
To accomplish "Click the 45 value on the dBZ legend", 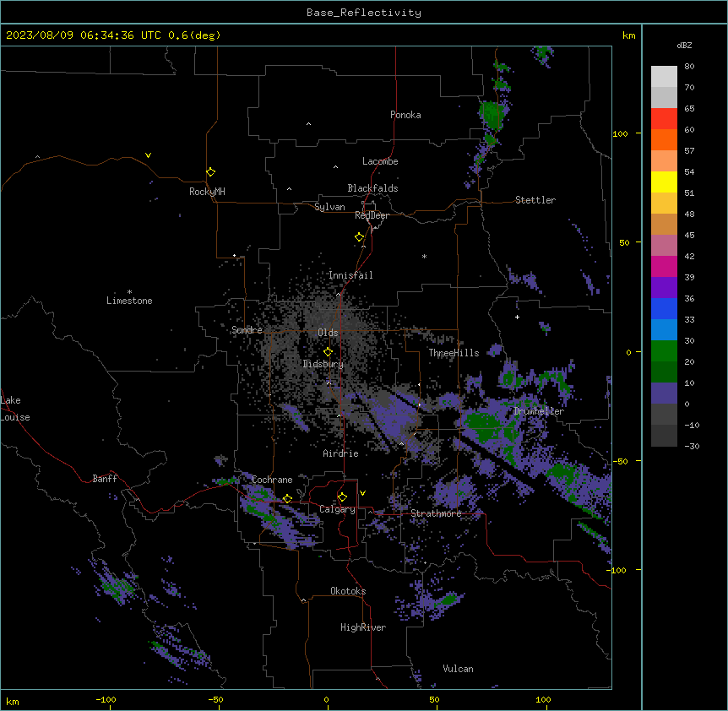I will coord(689,235).
